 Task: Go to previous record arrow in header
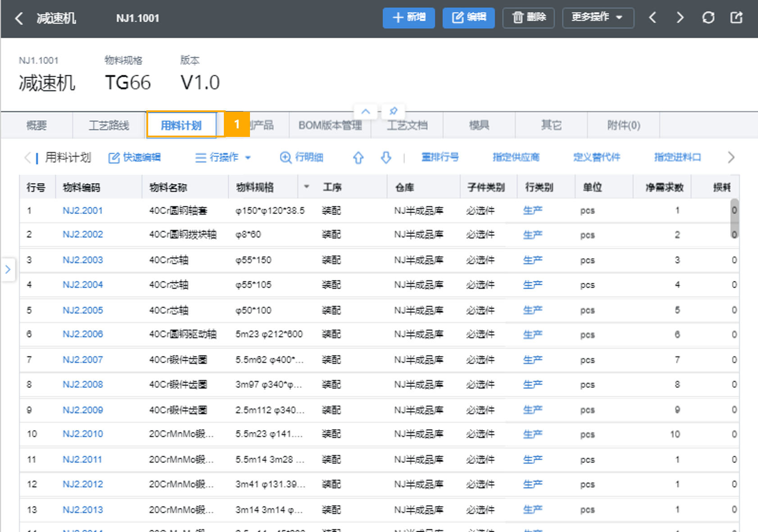pos(653,18)
